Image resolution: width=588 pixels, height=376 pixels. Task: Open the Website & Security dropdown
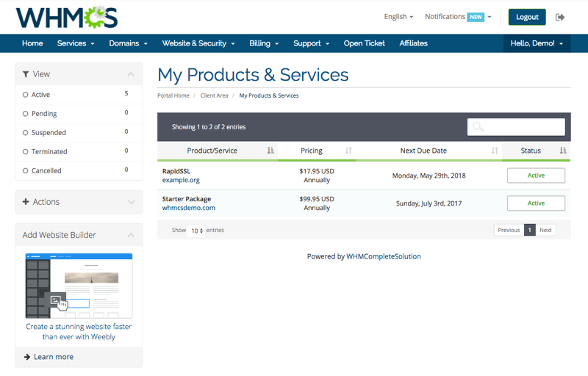pyautogui.click(x=198, y=43)
